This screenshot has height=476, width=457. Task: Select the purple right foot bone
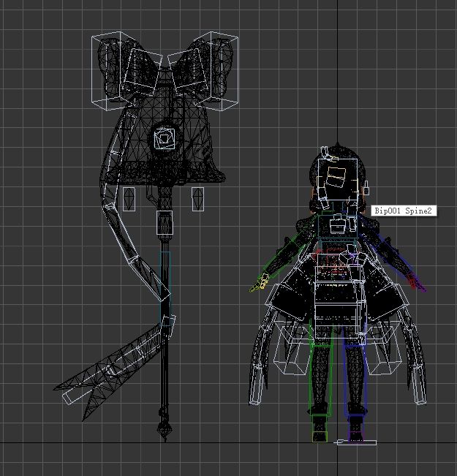[356, 428]
